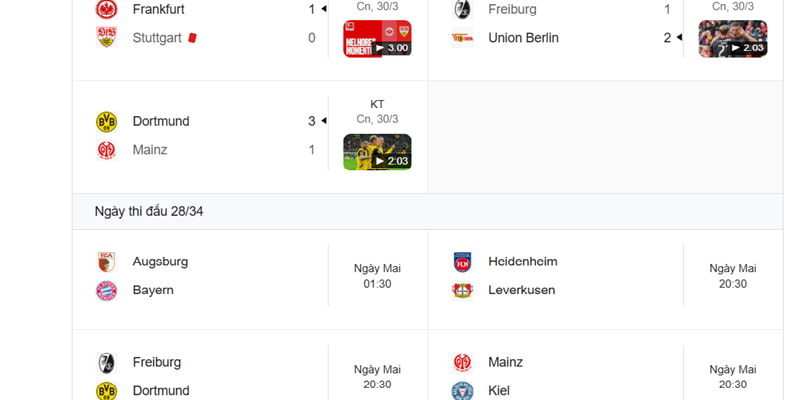Open the Heidenheim vs Leverkusen match time
Screen dimensions: 800x400
coord(733,276)
